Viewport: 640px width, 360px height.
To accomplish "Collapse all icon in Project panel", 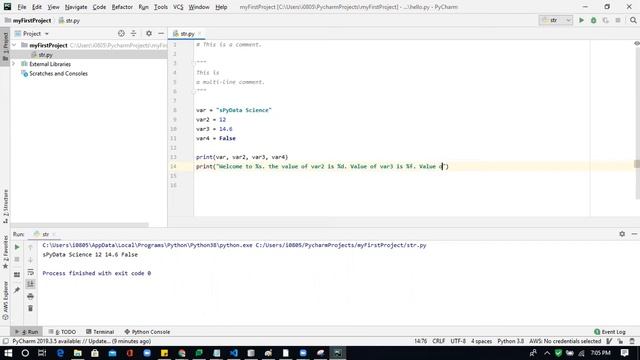I will coord(133,33).
